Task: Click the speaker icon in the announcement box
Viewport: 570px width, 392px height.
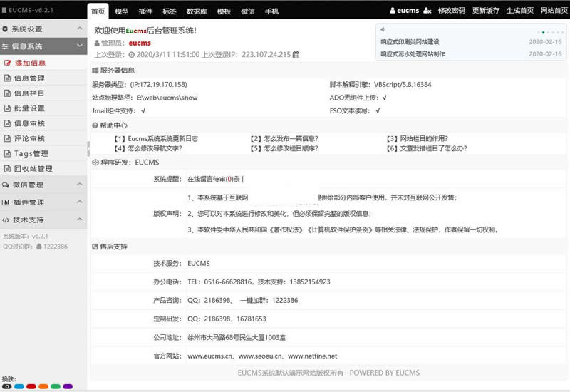Action: [383, 30]
